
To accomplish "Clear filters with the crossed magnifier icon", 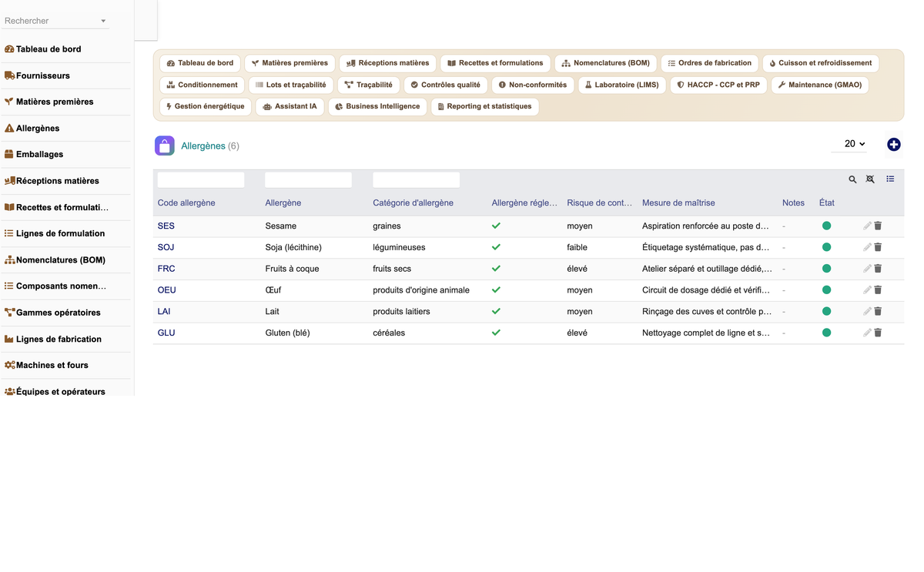I will pyautogui.click(x=870, y=179).
